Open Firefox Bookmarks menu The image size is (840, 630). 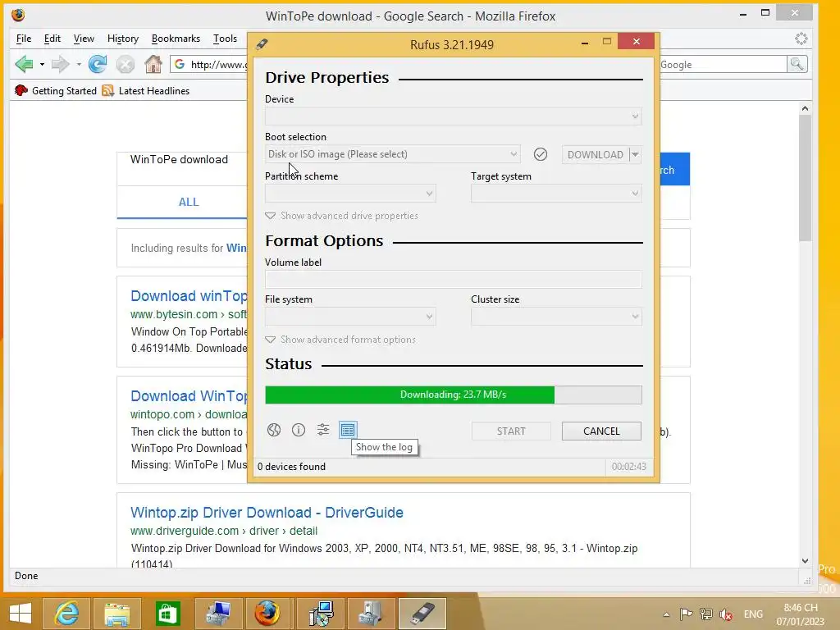(176, 39)
